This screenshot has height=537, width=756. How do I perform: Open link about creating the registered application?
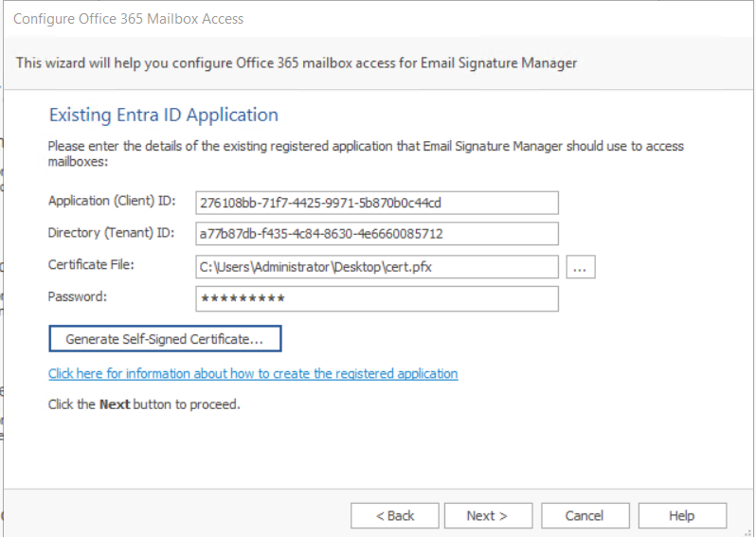(253, 373)
